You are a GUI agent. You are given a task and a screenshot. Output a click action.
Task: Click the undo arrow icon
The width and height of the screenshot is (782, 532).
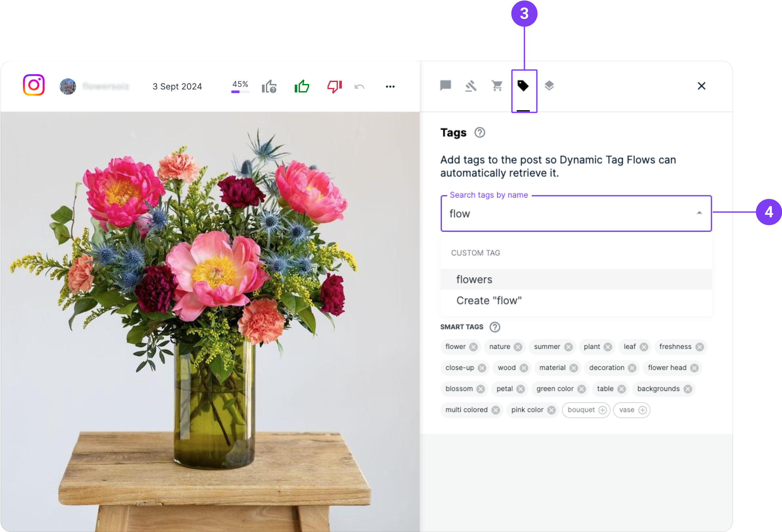(x=359, y=87)
